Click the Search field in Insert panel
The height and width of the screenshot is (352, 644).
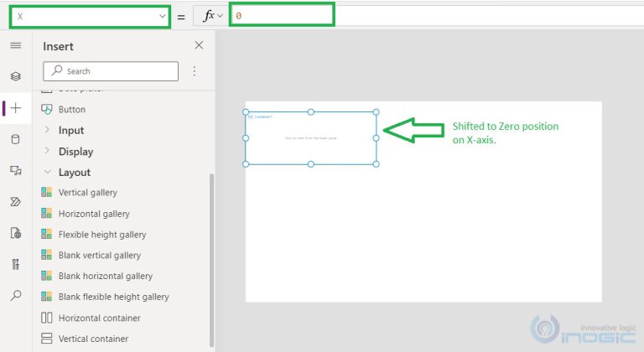(x=117, y=71)
